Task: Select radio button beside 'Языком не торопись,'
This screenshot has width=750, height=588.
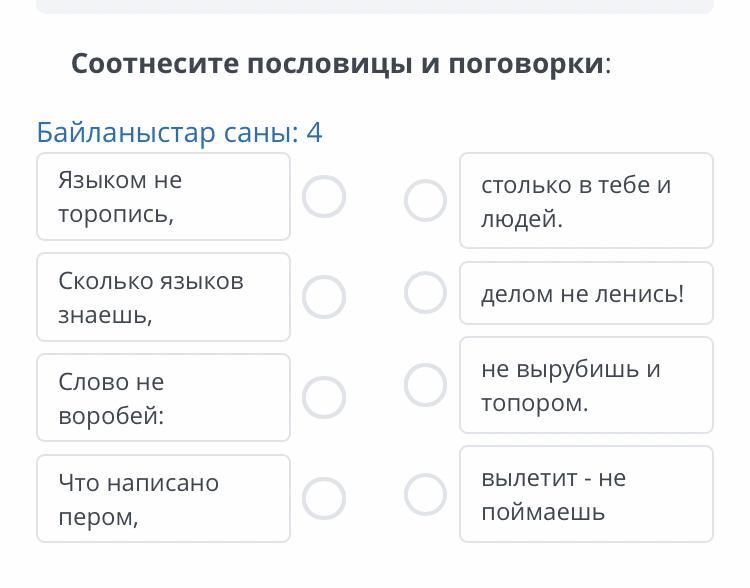Action: 324,197
